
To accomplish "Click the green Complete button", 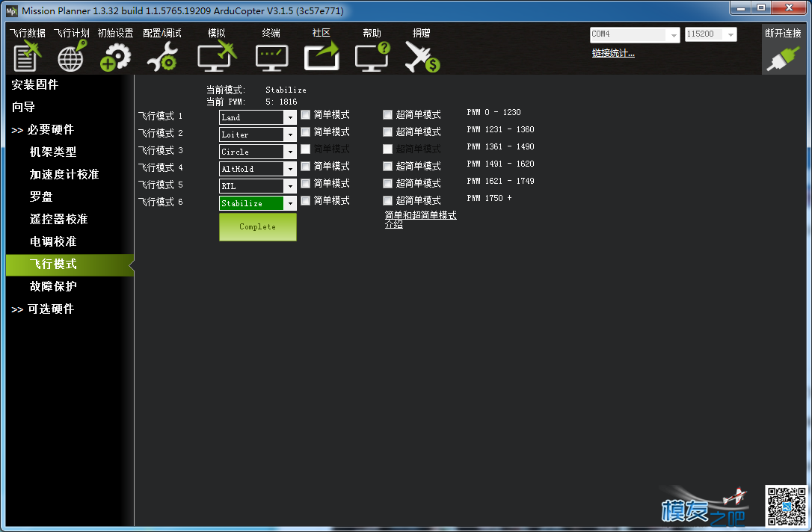I will [x=258, y=227].
